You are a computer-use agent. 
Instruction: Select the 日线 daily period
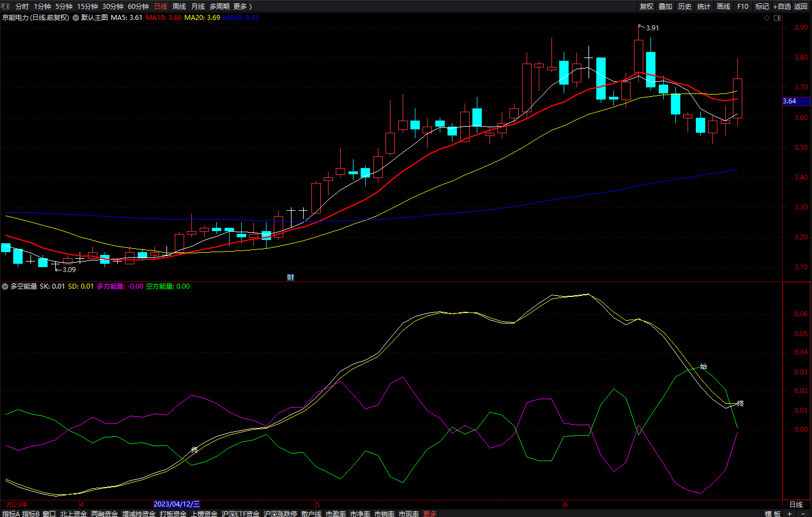tap(160, 7)
